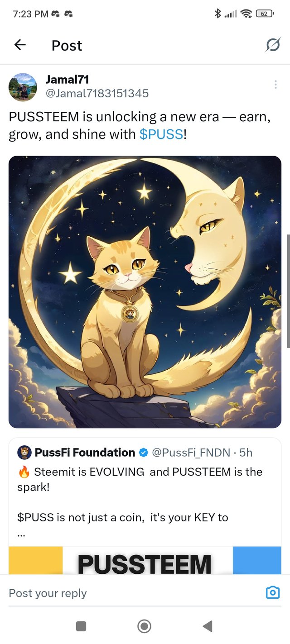Screen dimensions: 290x644
Task: Tap the back arrow icon
Action: coord(20,44)
